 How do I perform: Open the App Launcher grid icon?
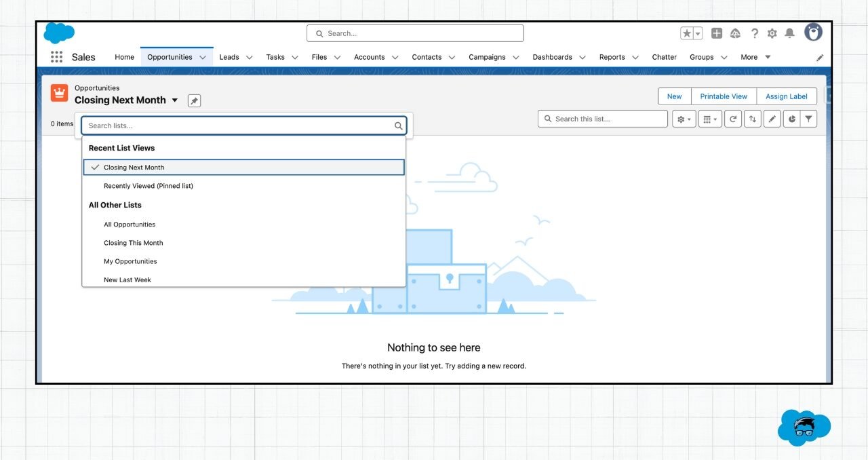56,57
